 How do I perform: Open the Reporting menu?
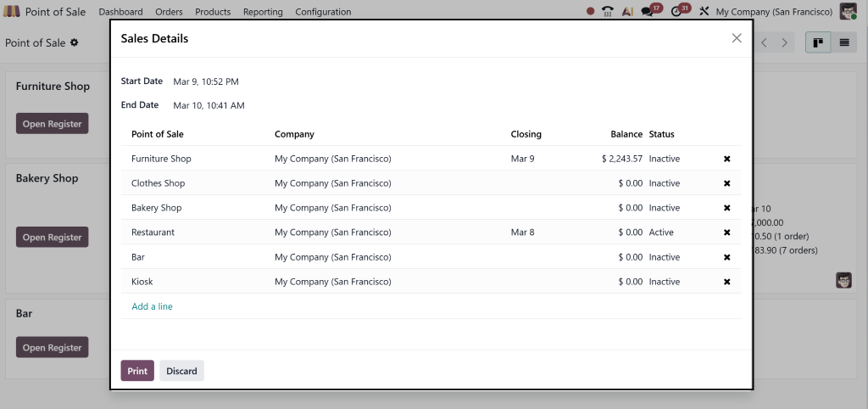263,12
